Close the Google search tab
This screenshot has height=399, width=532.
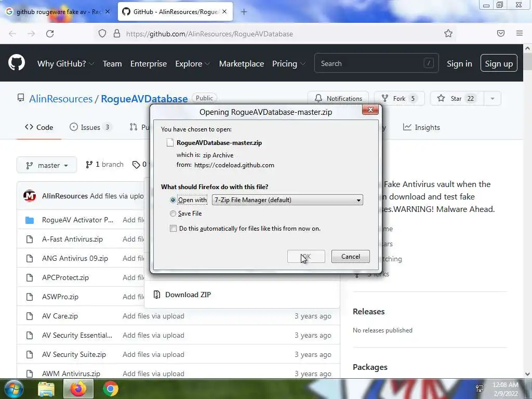click(x=107, y=11)
